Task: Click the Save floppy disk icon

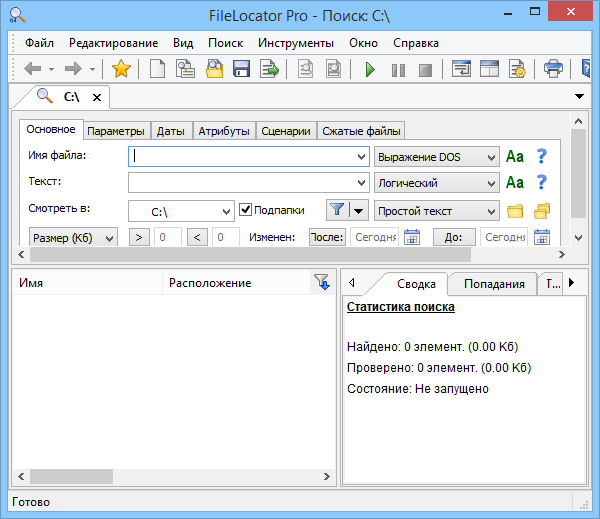Action: (x=241, y=69)
